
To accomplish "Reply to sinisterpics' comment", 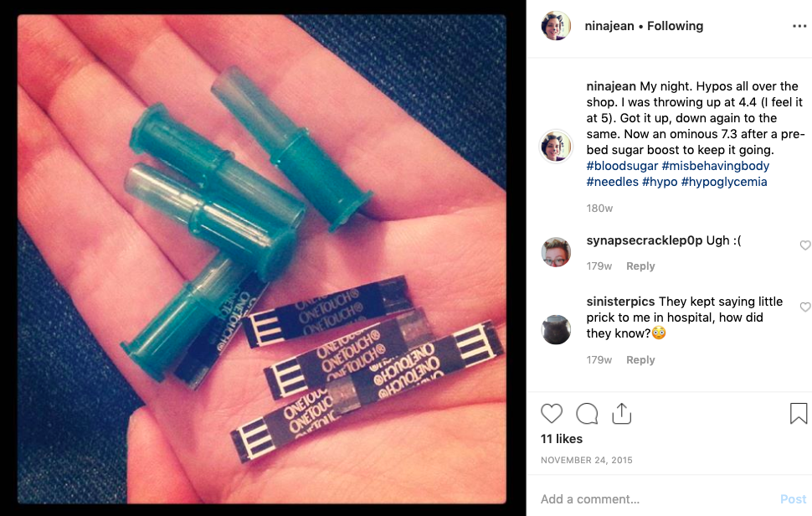I will (x=640, y=359).
